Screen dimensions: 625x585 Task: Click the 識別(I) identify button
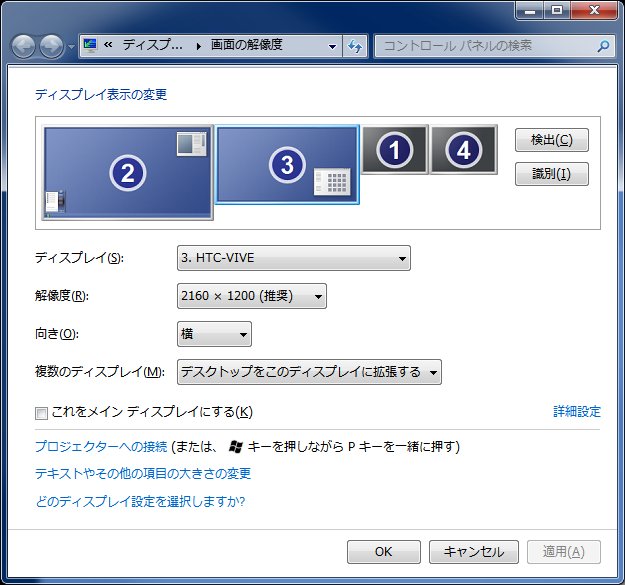(x=552, y=174)
